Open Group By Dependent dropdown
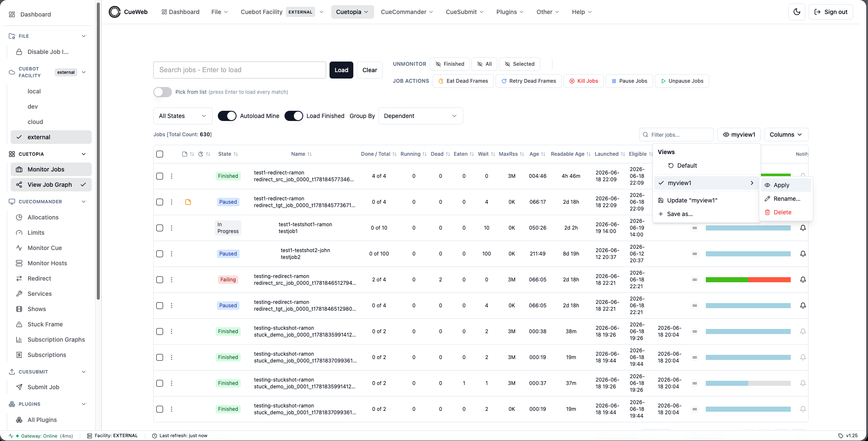Image resolution: width=868 pixels, height=441 pixels. coord(420,116)
